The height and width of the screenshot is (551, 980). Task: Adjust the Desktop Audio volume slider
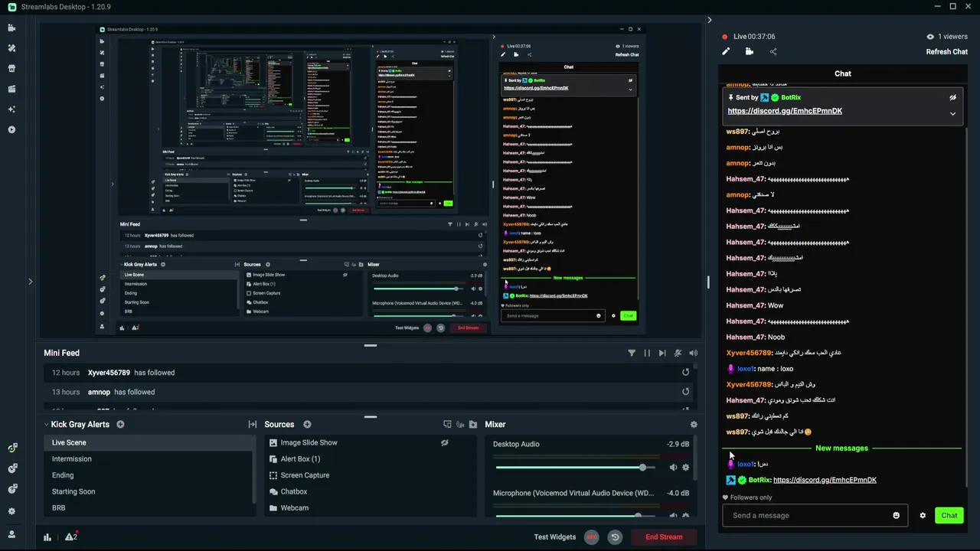577,467
